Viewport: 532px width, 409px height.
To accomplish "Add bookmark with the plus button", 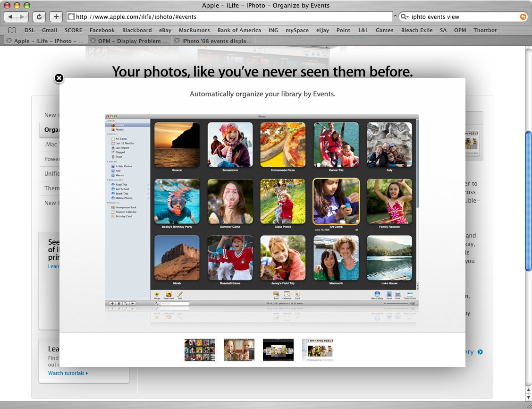I will (56, 17).
